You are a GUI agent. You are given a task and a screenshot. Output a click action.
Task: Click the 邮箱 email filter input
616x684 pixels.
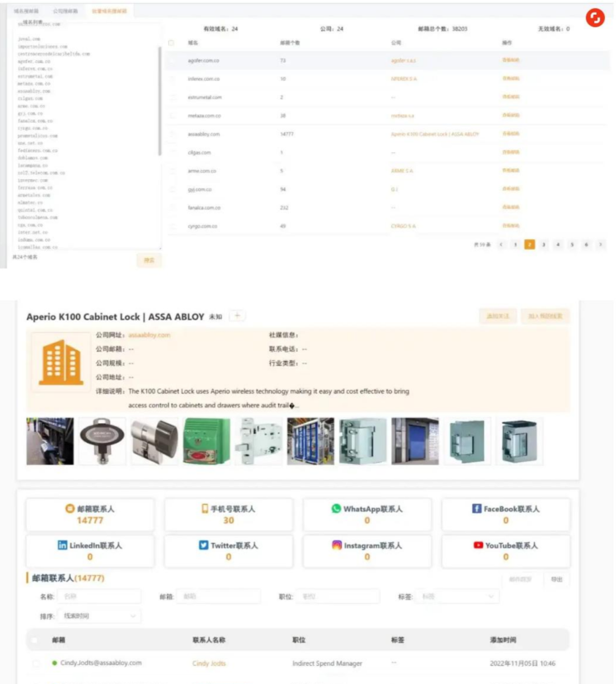click(x=219, y=596)
